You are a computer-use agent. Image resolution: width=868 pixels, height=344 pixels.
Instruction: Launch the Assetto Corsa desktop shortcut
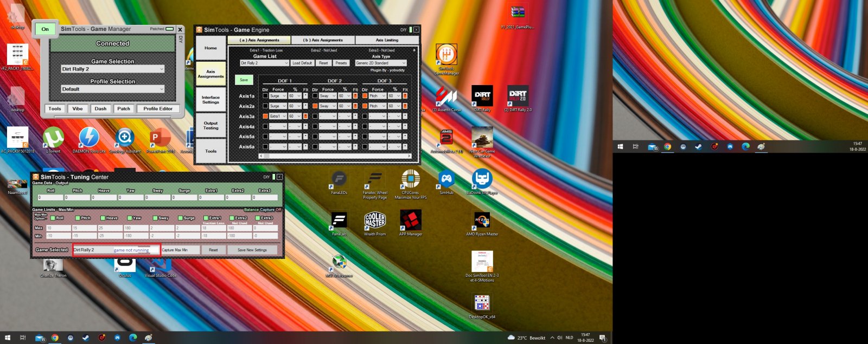click(x=446, y=96)
